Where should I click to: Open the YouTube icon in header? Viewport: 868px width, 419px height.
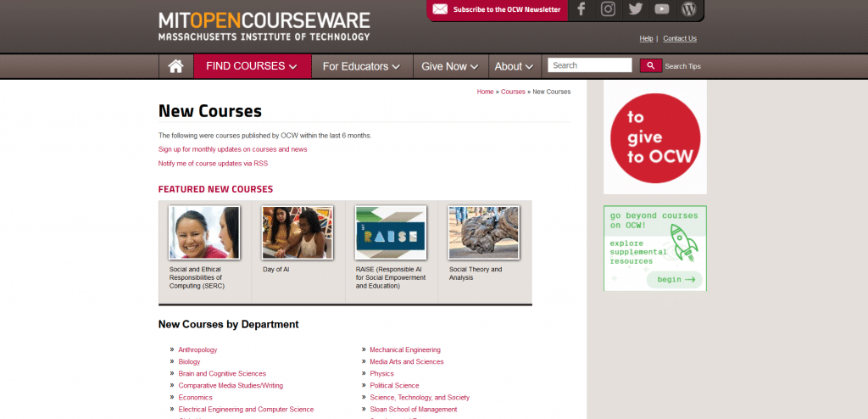661,8
